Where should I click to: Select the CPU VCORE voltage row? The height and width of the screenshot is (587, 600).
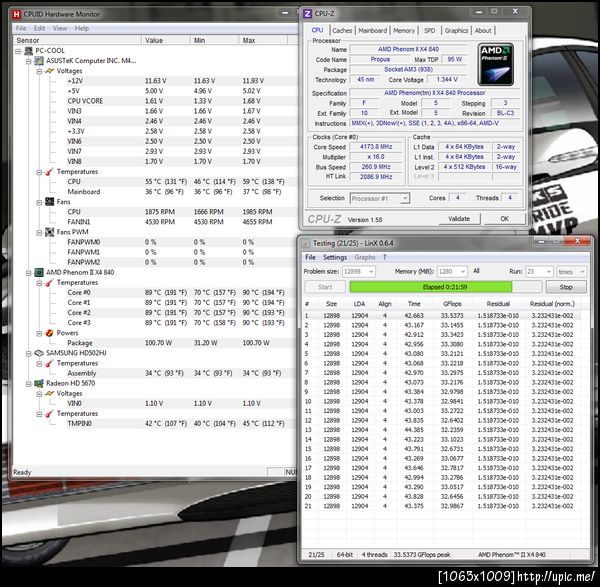point(155,101)
